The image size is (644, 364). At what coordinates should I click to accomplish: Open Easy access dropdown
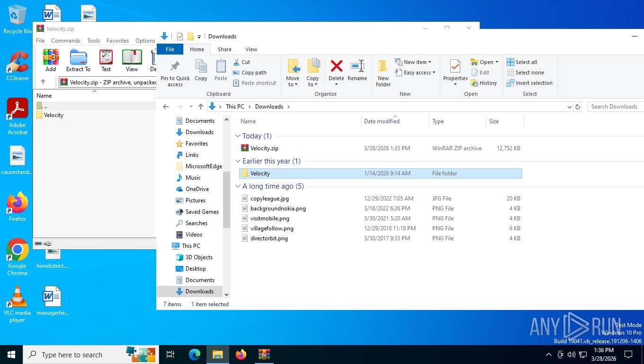coord(415,73)
